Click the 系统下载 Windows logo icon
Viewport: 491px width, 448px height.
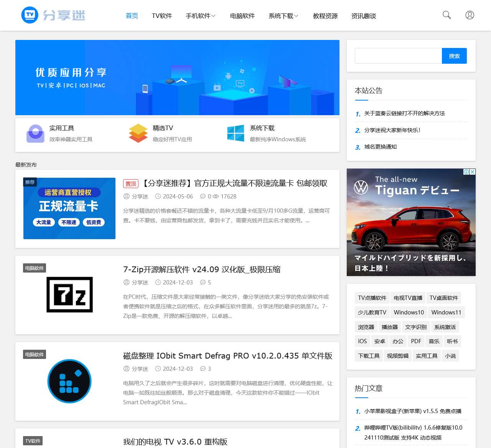(236, 133)
